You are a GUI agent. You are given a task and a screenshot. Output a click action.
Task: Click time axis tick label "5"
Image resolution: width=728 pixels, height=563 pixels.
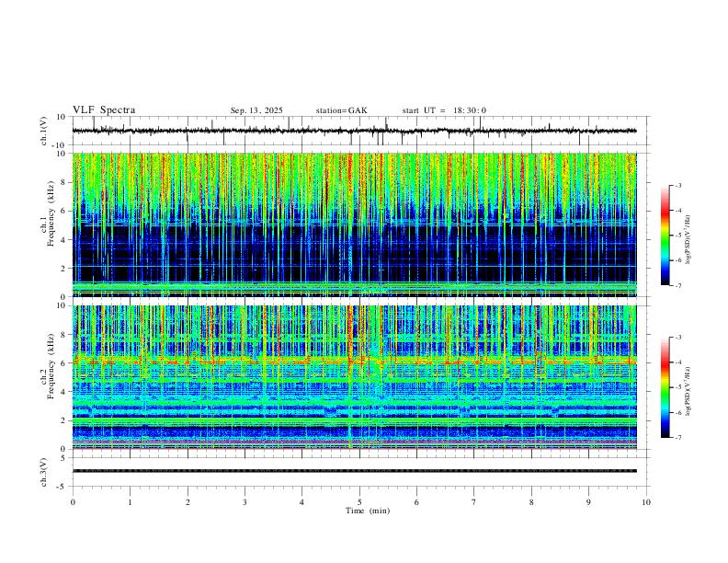[x=359, y=502]
